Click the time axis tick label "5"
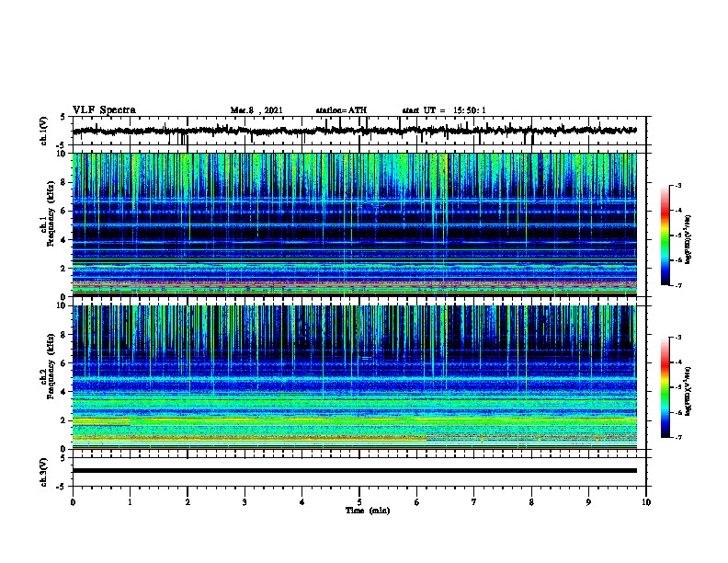728x563 pixels. point(359,502)
